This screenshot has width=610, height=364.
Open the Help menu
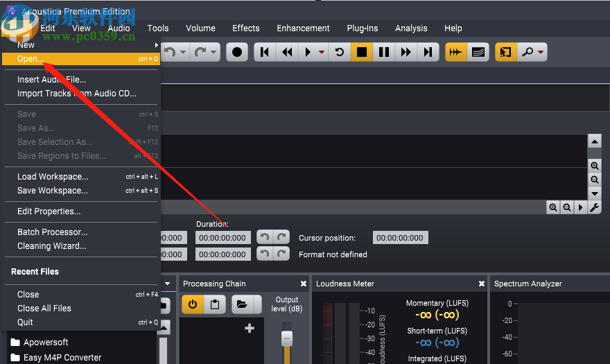point(453,28)
